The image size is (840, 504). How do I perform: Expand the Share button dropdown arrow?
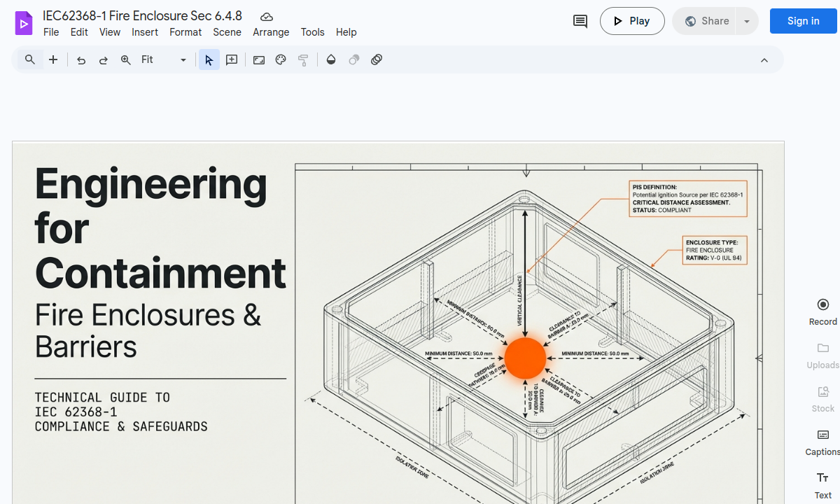[746, 21]
